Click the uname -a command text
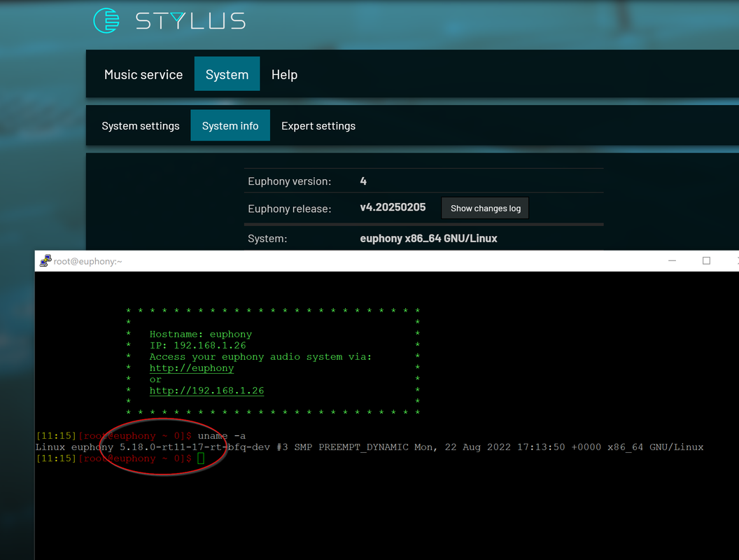The image size is (739, 560). coord(222,436)
